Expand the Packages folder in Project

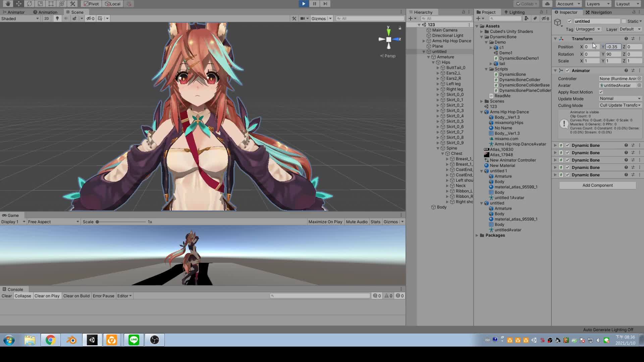(477, 235)
